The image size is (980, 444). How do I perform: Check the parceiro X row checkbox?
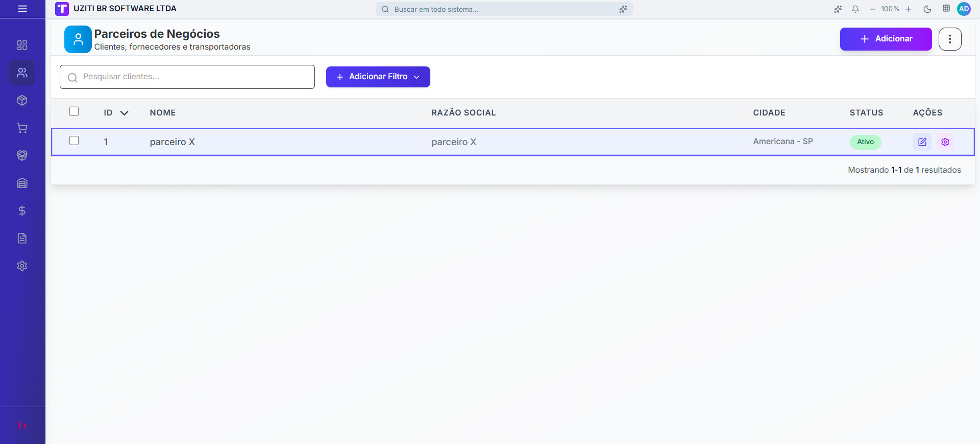(74, 141)
